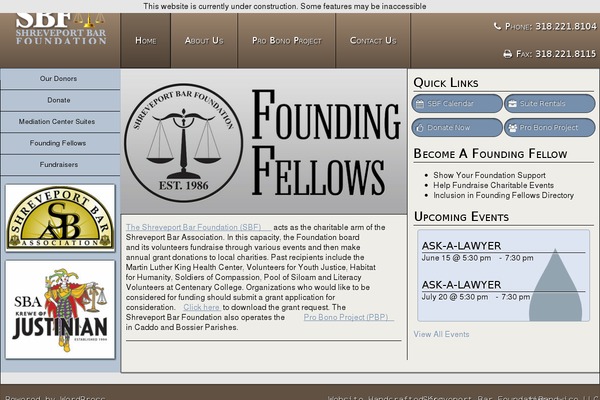
Task: Open the Pro Bono Project menu item
Action: click(x=287, y=41)
